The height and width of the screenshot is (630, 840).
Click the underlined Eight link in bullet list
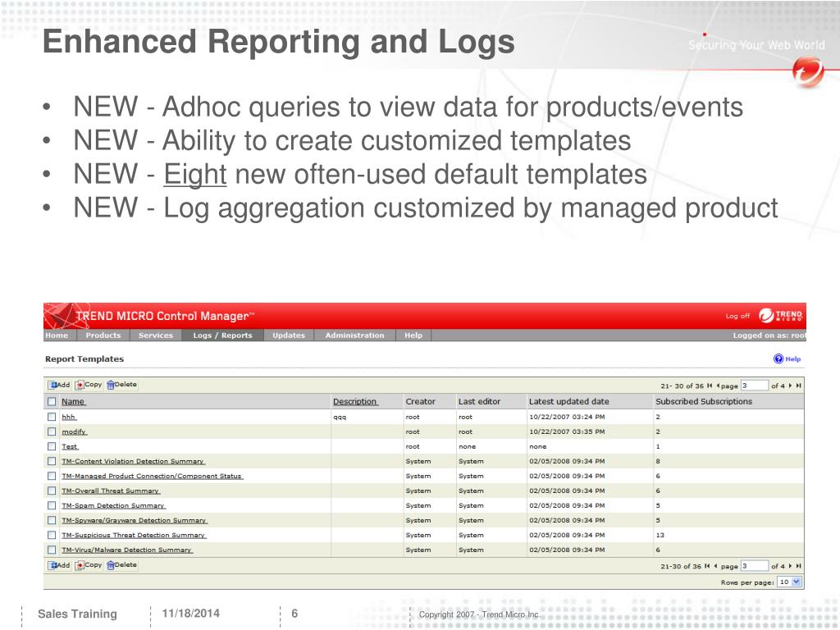click(195, 175)
